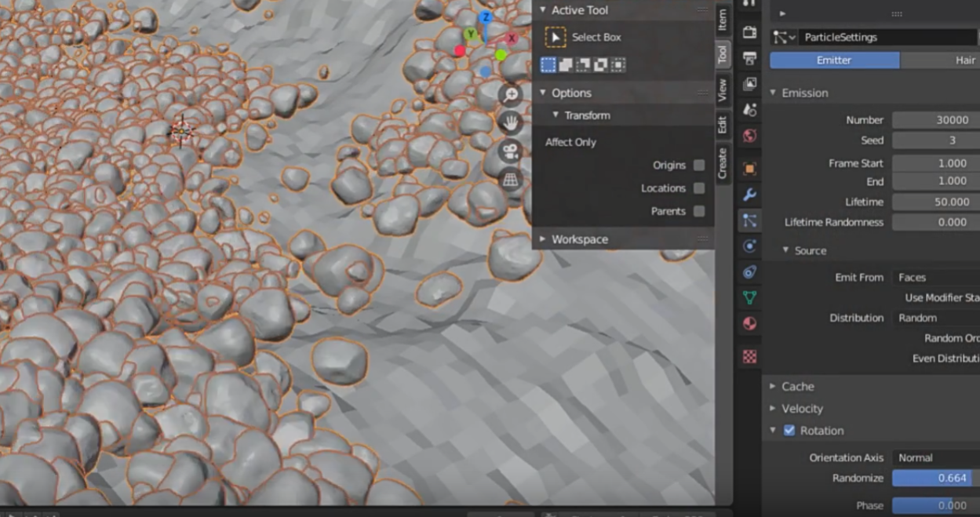
Task: Open Object Data properties triangle icon
Action: click(749, 297)
